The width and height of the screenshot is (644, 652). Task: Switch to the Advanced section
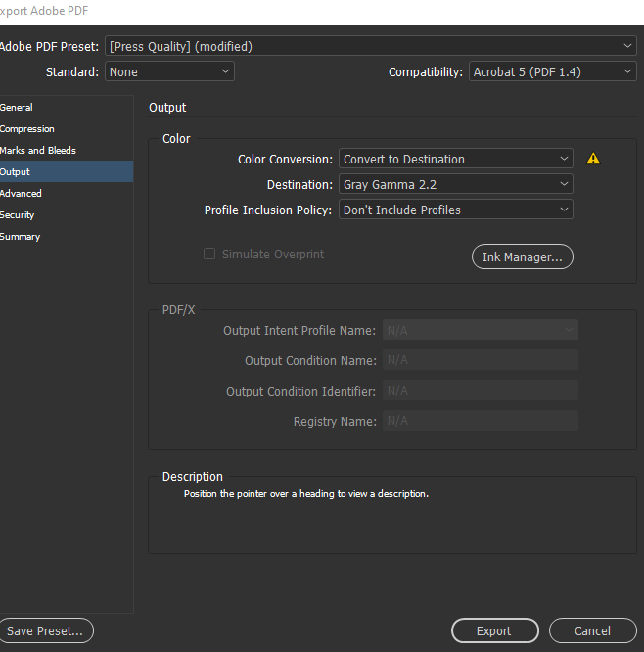click(x=67, y=194)
